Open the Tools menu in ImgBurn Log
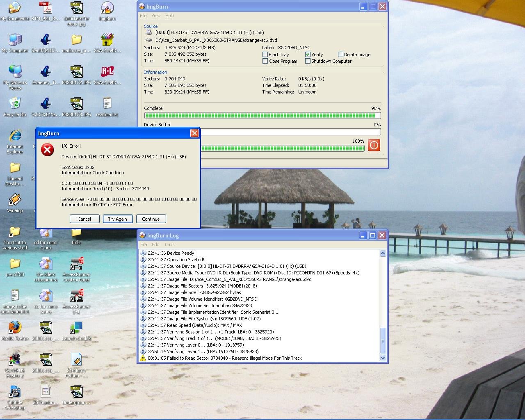This screenshot has width=525, height=420. click(169, 244)
